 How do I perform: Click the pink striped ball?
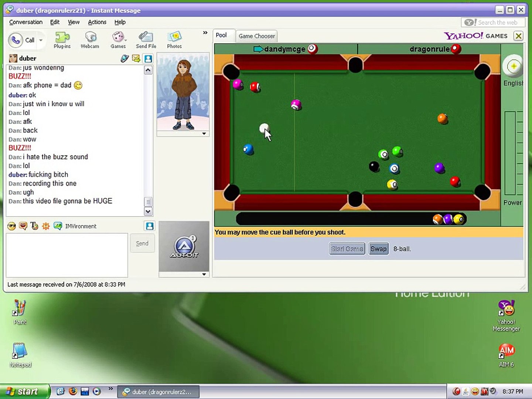tap(296, 105)
